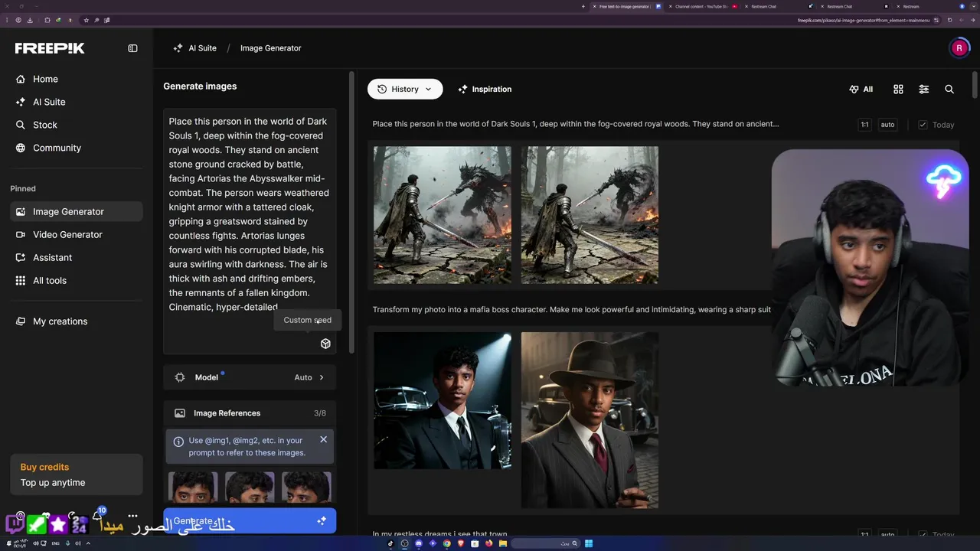Click the Twitch icon in the overlay
Viewport: 980px width, 551px height.
[15, 524]
